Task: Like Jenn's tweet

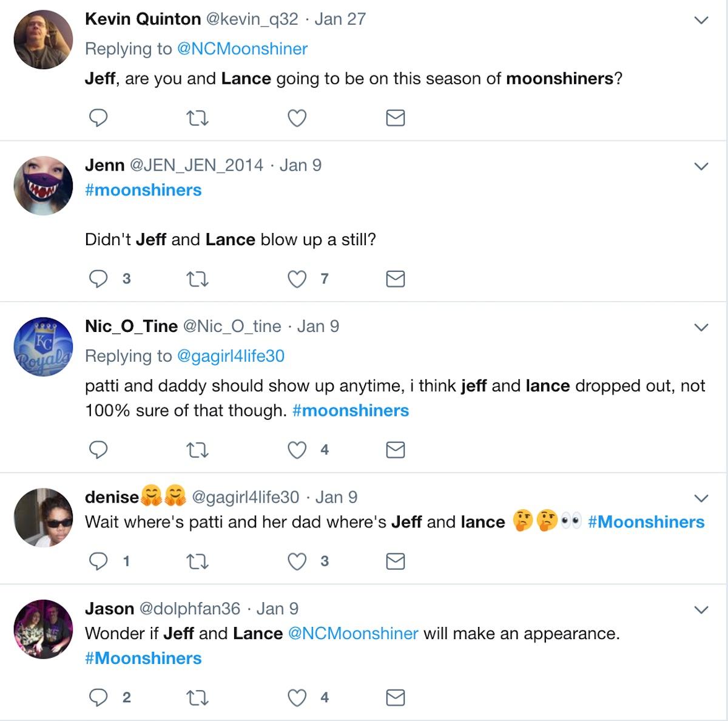Action: pos(297,279)
